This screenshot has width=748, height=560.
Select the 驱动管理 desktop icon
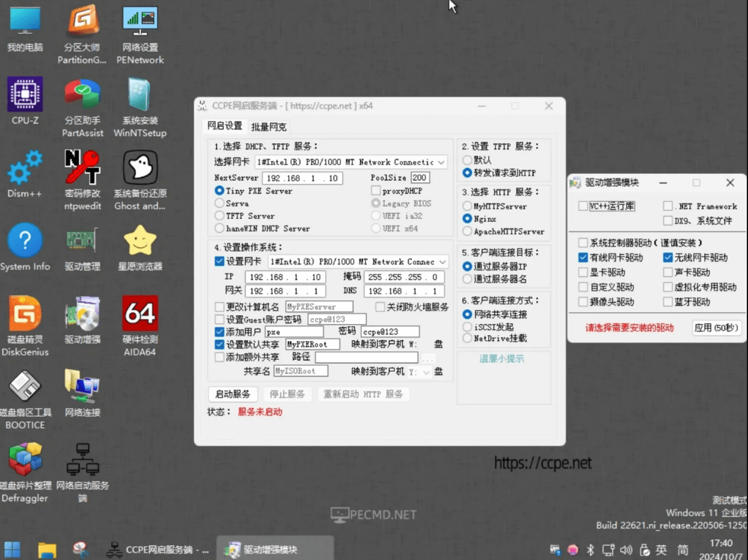point(82,248)
